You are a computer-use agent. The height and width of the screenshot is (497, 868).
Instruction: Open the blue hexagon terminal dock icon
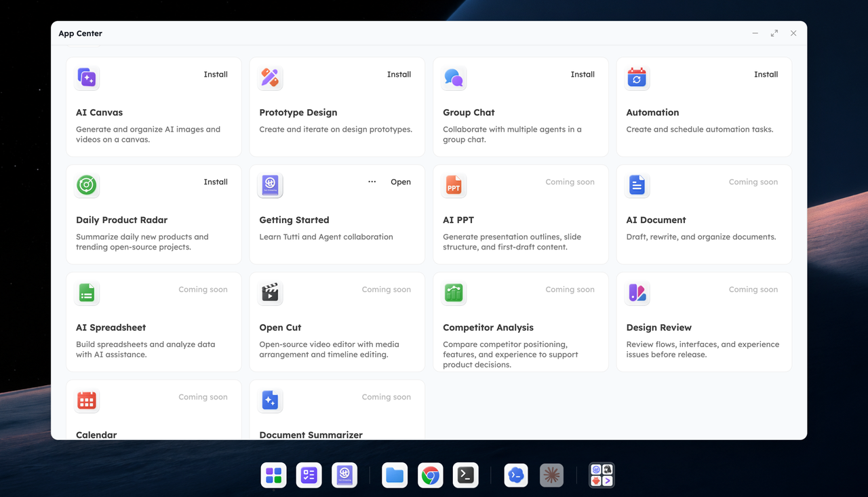tap(516, 475)
